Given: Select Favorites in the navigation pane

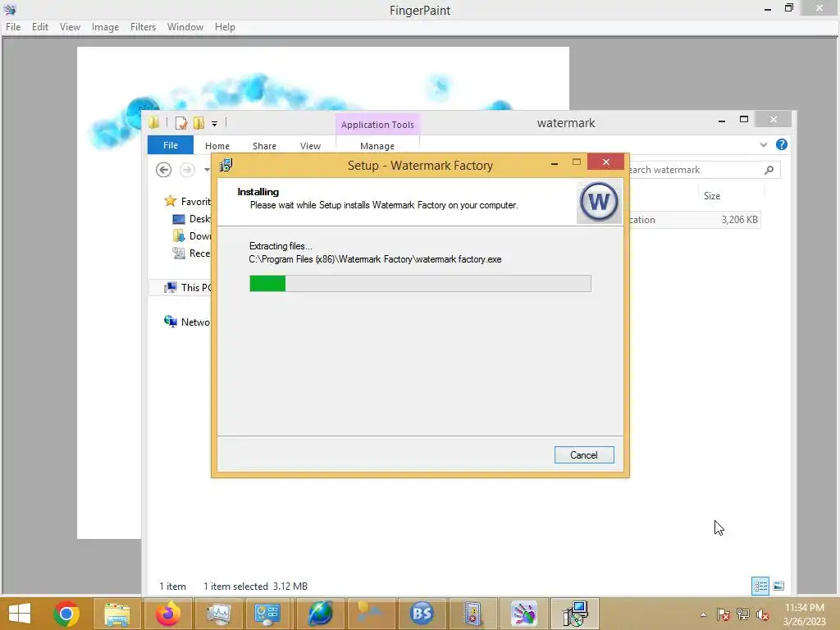Looking at the screenshot, I should [188, 202].
